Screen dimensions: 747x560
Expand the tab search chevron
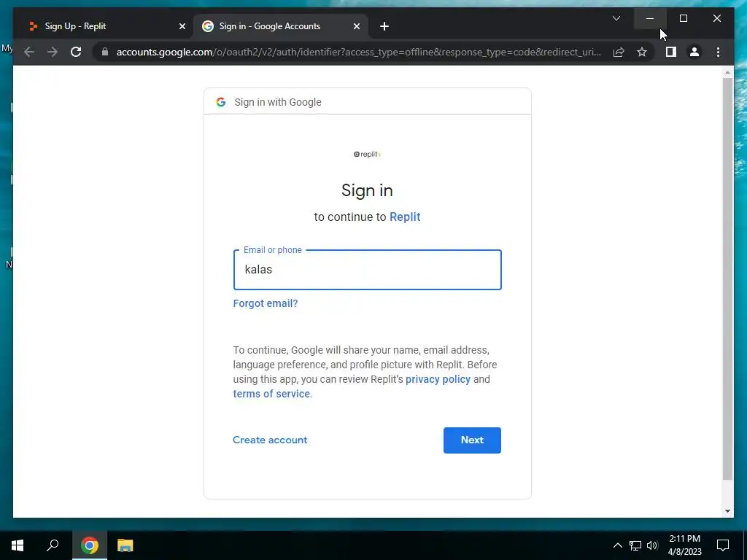(616, 18)
